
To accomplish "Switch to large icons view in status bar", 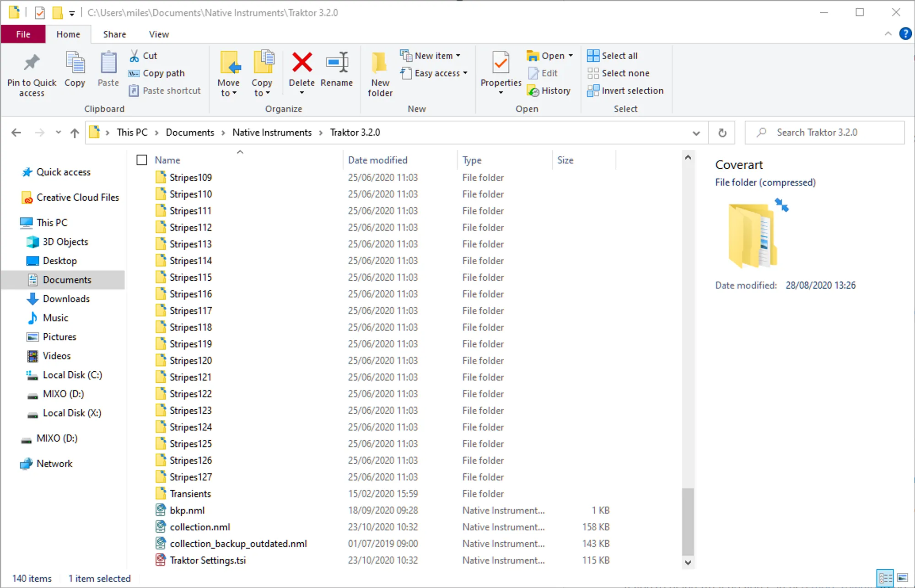I will [903, 578].
